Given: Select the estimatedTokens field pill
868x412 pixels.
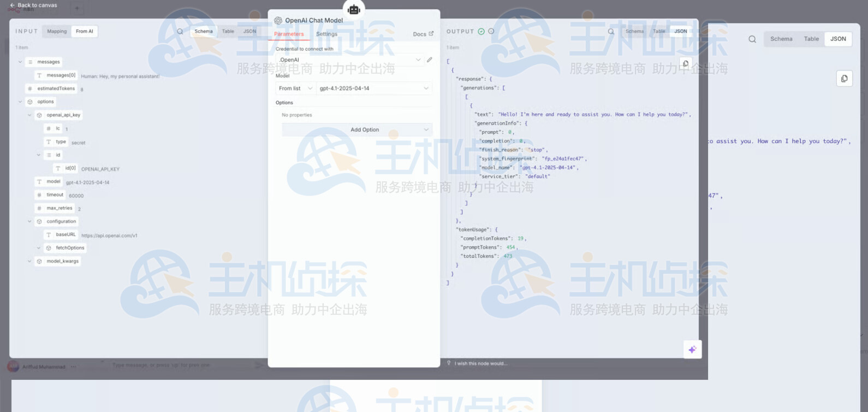Looking at the screenshot, I should (51, 89).
